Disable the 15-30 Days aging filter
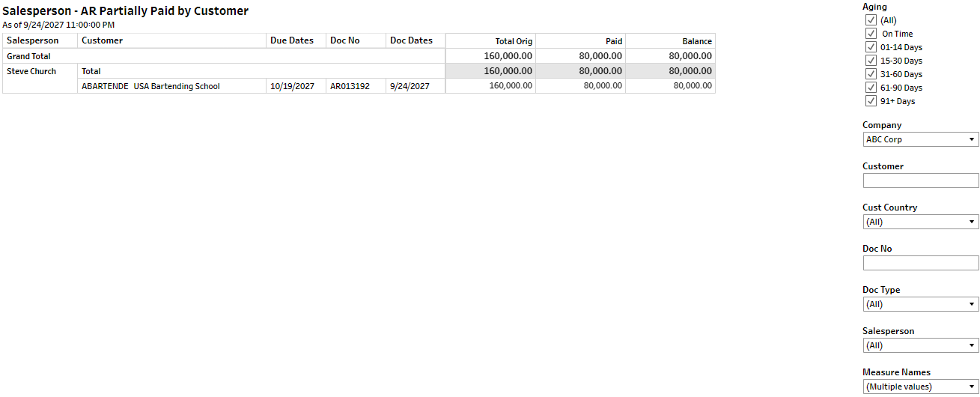 (x=871, y=61)
